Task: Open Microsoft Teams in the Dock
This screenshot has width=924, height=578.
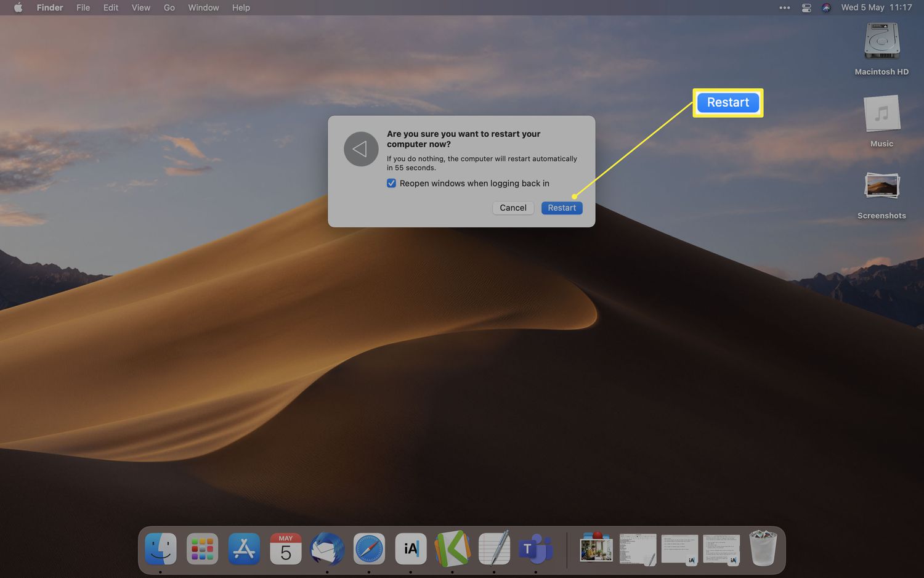Action: tap(535, 548)
